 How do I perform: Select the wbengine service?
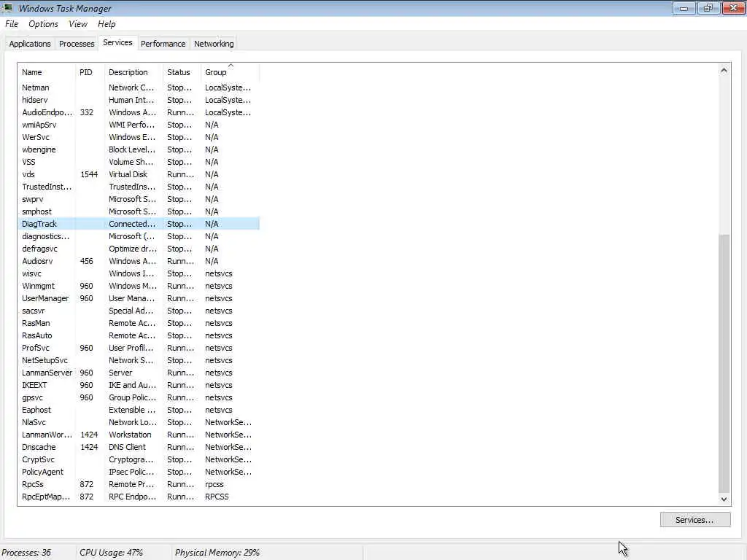pyautogui.click(x=139, y=149)
